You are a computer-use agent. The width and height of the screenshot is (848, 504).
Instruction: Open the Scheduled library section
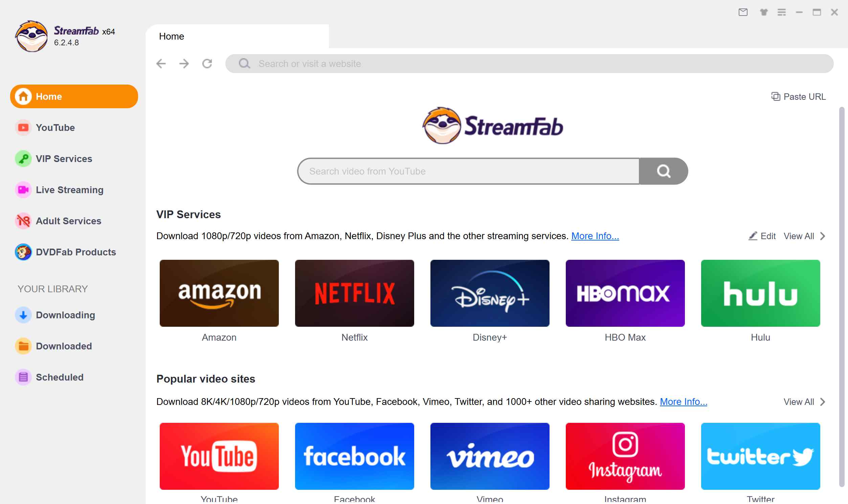coord(60,377)
